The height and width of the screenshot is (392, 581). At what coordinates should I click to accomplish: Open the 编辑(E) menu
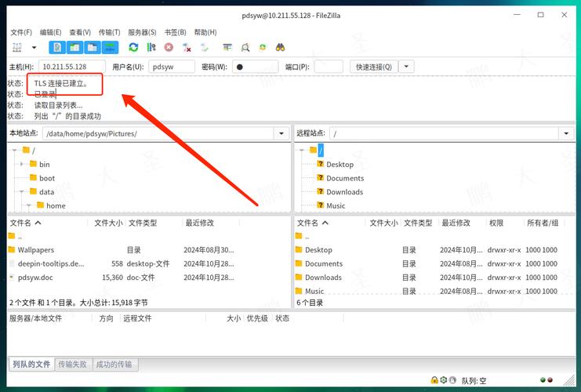[50, 32]
